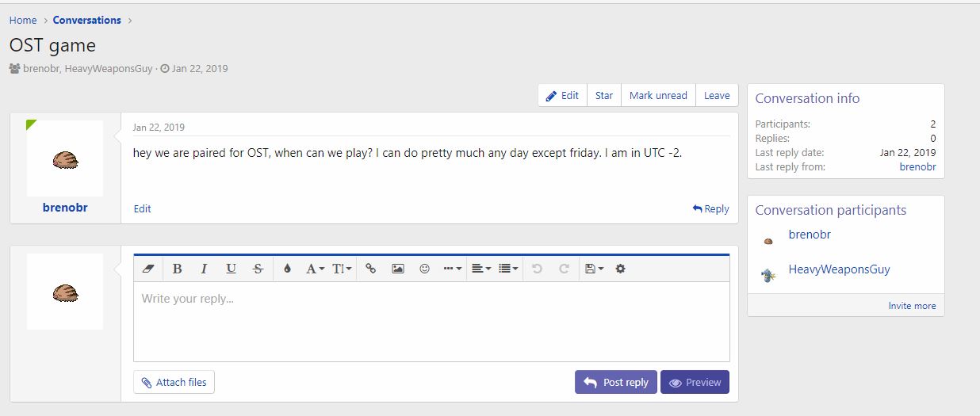Select Mark unread in conversation menu

(x=658, y=95)
